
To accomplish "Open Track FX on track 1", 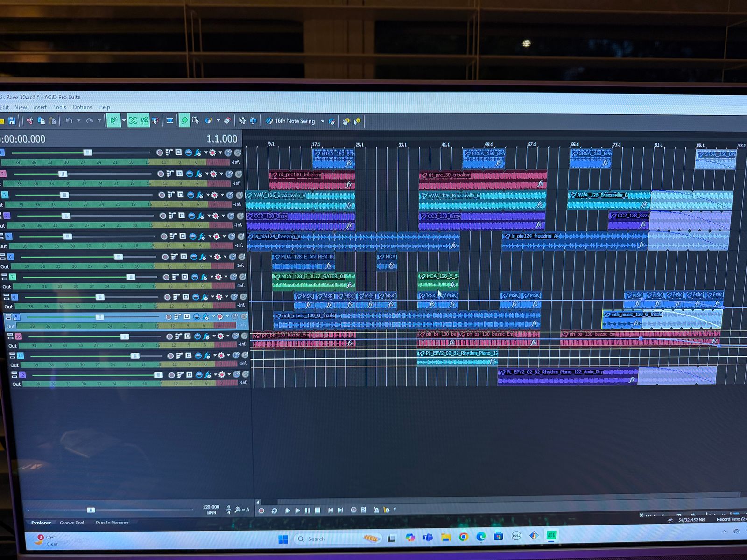I will tap(197, 153).
